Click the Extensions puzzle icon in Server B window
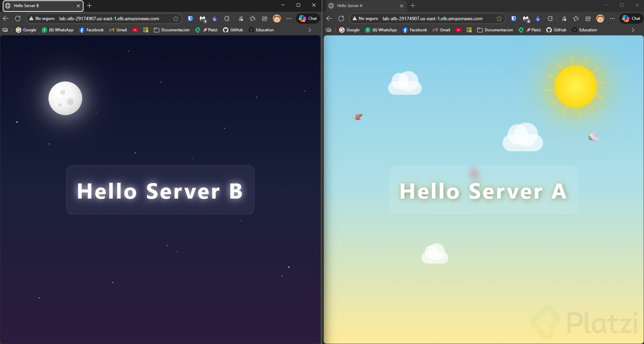Image resolution: width=644 pixels, height=344 pixels. (227, 19)
